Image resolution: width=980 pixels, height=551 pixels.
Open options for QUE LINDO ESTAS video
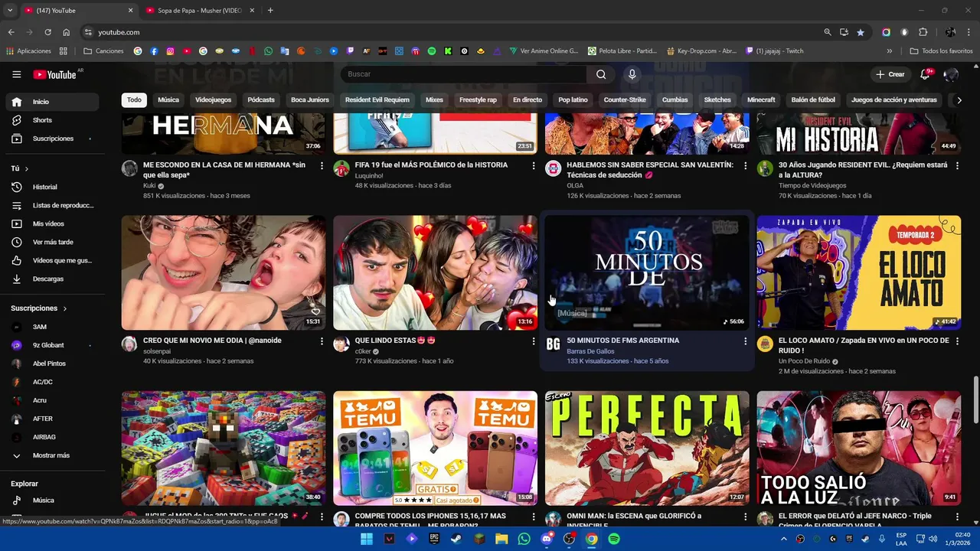[534, 341]
